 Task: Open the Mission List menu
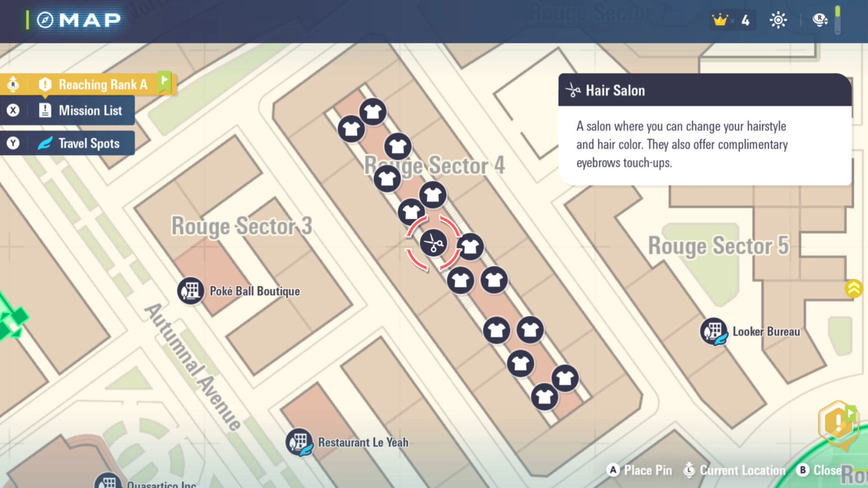(x=90, y=110)
